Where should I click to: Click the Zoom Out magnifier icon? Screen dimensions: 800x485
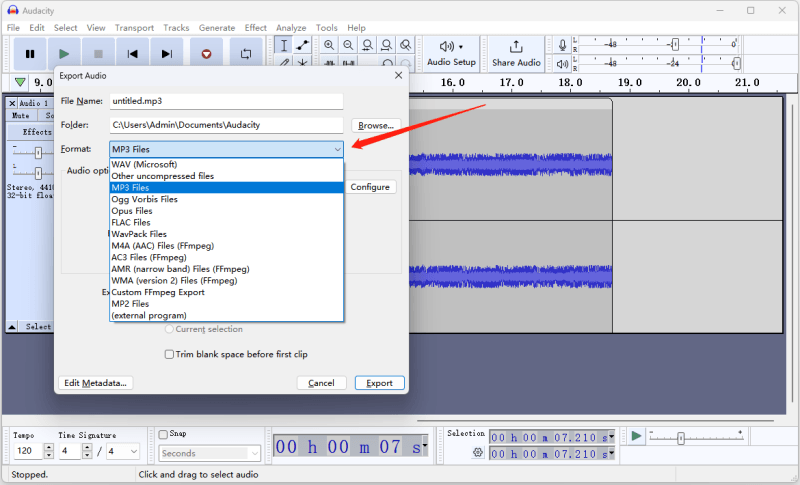tap(348, 45)
